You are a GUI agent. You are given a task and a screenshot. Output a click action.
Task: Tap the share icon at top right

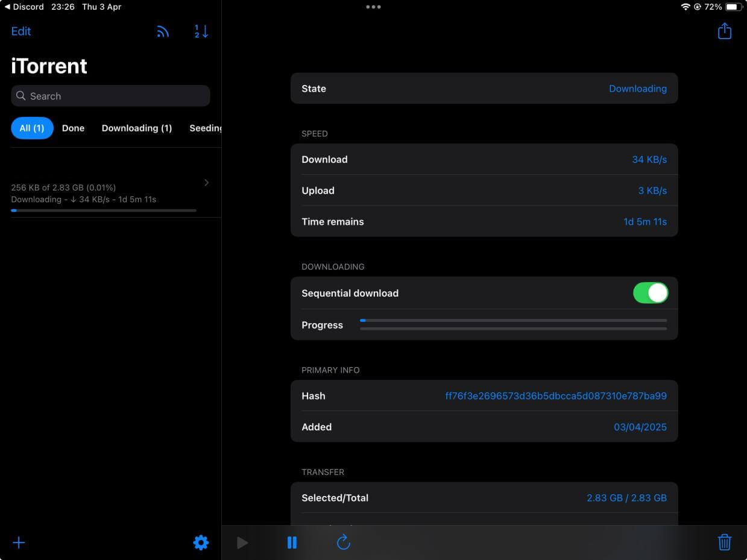tap(724, 31)
